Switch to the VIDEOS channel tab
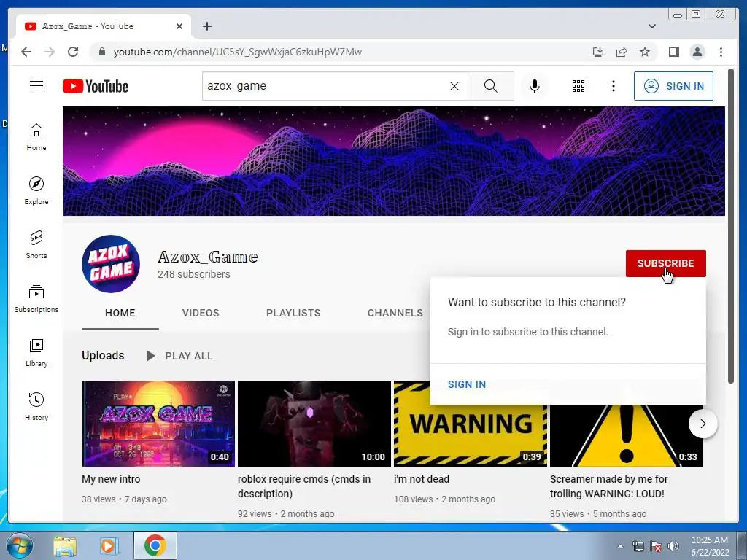747x560 pixels. (x=201, y=313)
